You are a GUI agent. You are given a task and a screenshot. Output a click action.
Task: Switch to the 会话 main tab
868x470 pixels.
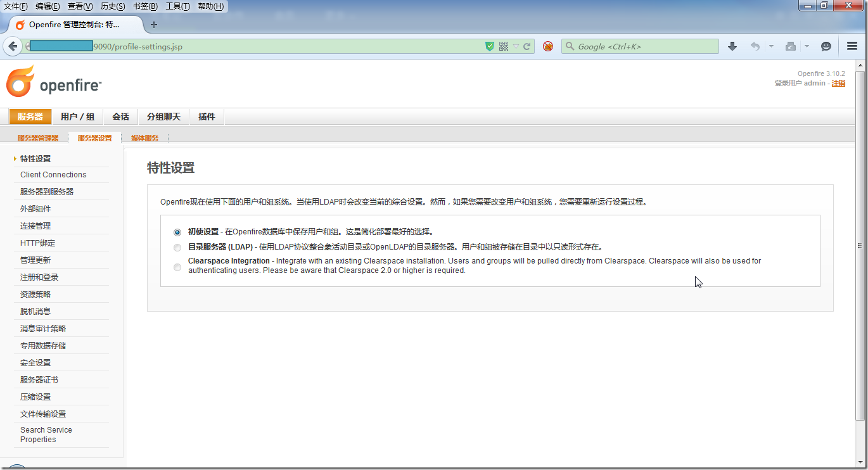click(120, 117)
